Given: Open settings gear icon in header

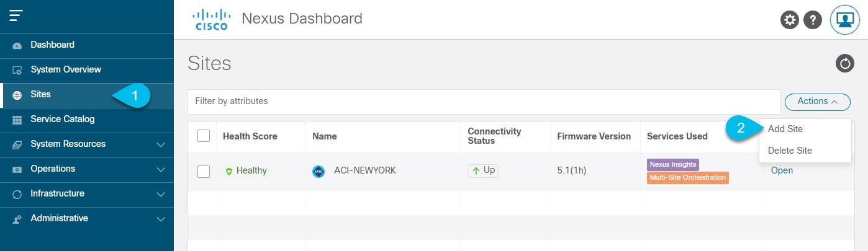Looking at the screenshot, I should [789, 20].
